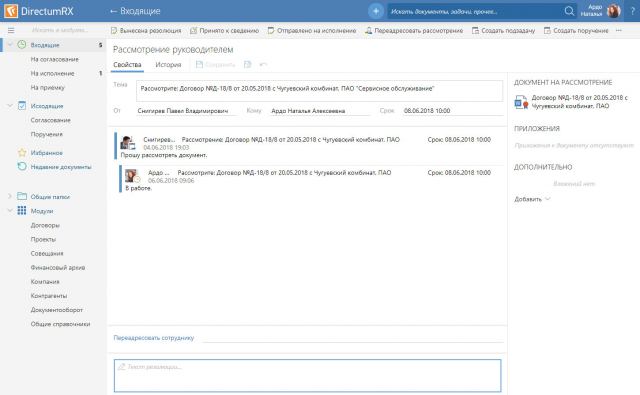Click Создать поручение button
The width and height of the screenshot is (640, 395).
pos(576,31)
